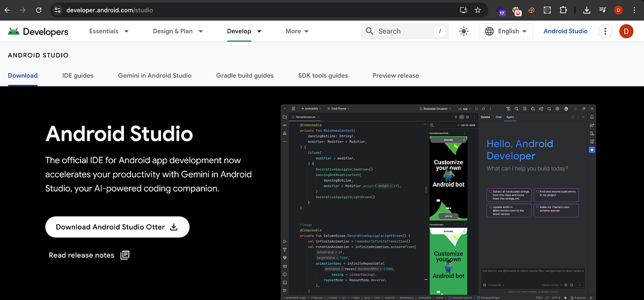Open the browser Extensions puzzle icon
This screenshot has height=300, width=644.
[563, 10]
